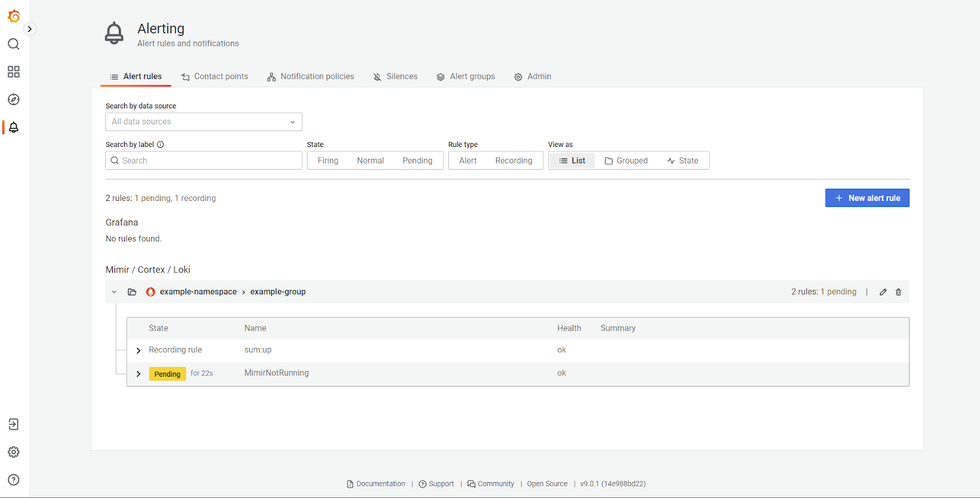Open Notification policies tab
Screen dimensions: 980x498
coord(311,77)
